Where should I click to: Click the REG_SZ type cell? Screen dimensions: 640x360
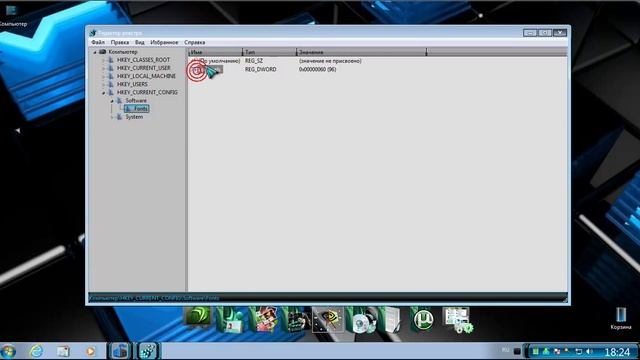click(x=254, y=61)
